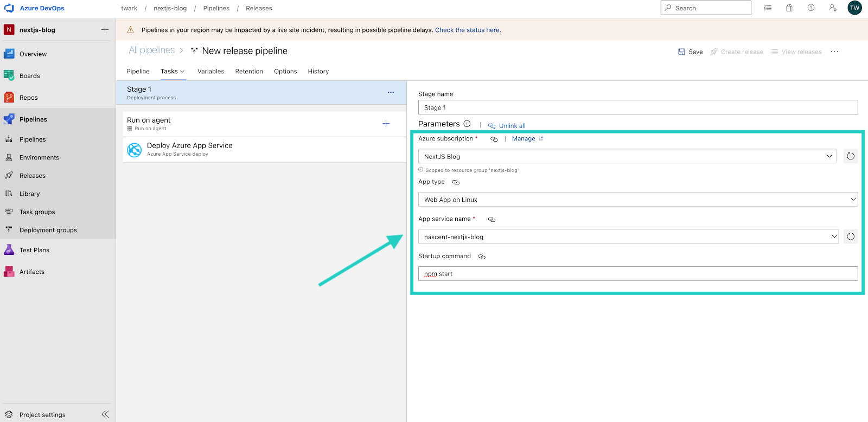Switch to the Variables tab
868x422 pixels.
point(210,71)
